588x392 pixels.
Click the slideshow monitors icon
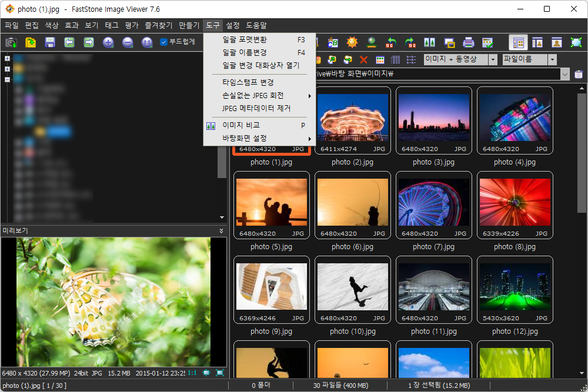[449, 42]
